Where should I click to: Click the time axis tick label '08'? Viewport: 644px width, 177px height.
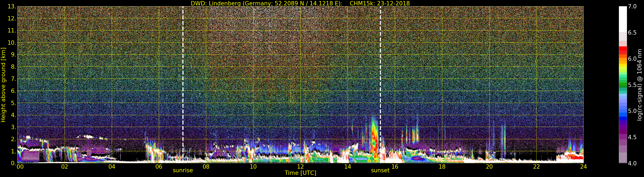(206, 166)
